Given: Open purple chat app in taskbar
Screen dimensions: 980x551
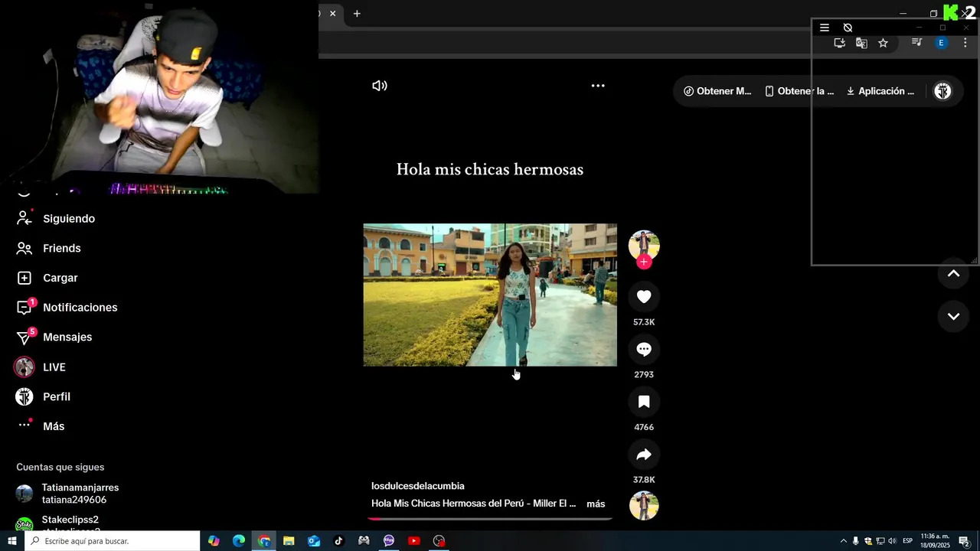Looking at the screenshot, I should point(389,541).
